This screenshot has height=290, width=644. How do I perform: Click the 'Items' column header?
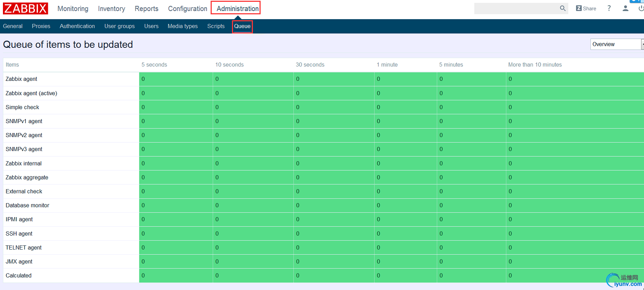12,65
